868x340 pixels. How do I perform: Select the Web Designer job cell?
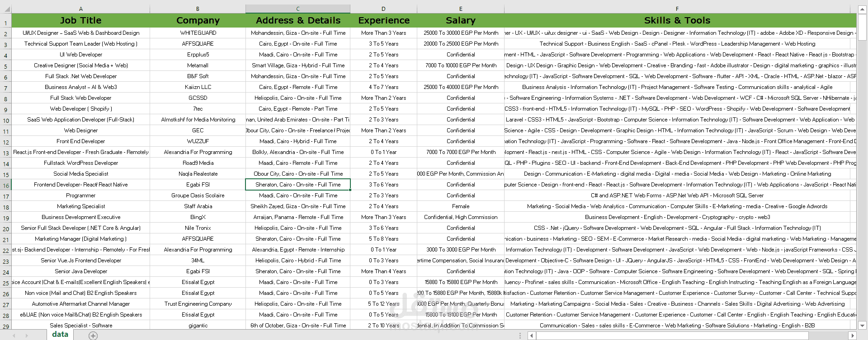pyautogui.click(x=81, y=130)
